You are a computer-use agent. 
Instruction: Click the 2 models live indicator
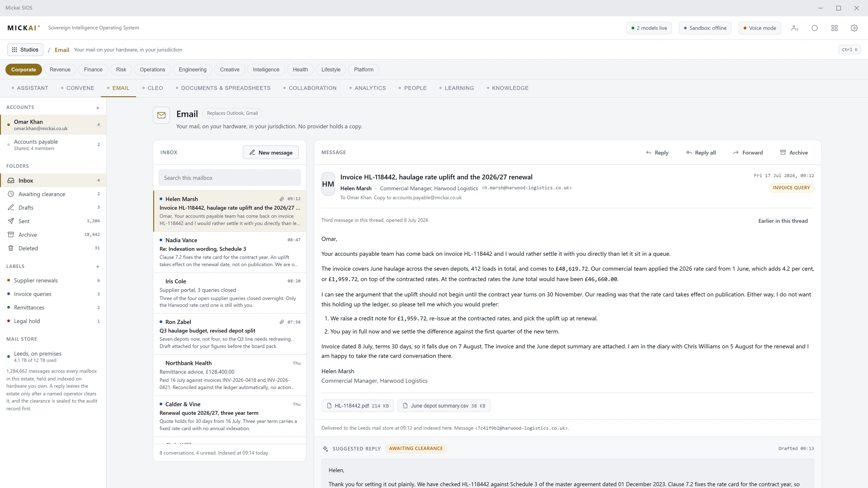point(649,28)
